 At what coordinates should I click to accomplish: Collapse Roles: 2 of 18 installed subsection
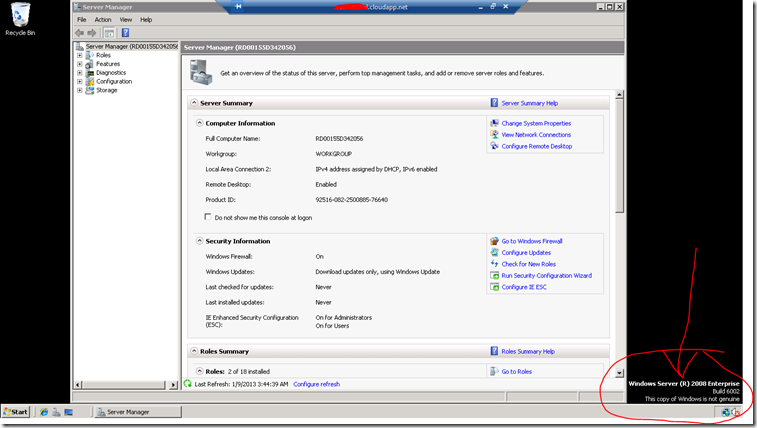point(199,371)
